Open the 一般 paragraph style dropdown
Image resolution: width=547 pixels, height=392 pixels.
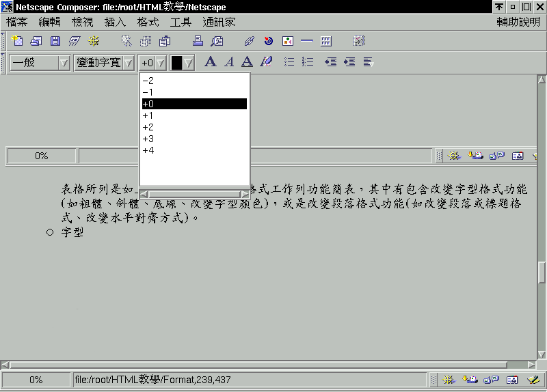click(40, 63)
